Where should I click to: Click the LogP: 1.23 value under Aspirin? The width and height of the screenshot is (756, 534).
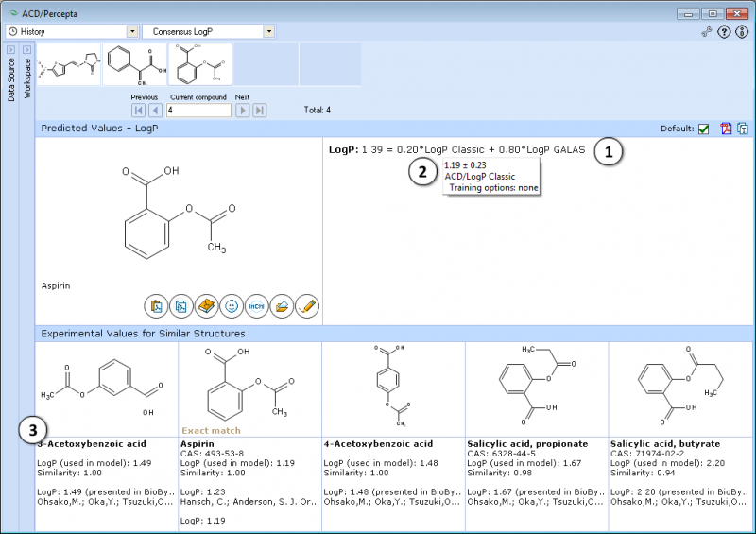pyautogui.click(x=203, y=492)
